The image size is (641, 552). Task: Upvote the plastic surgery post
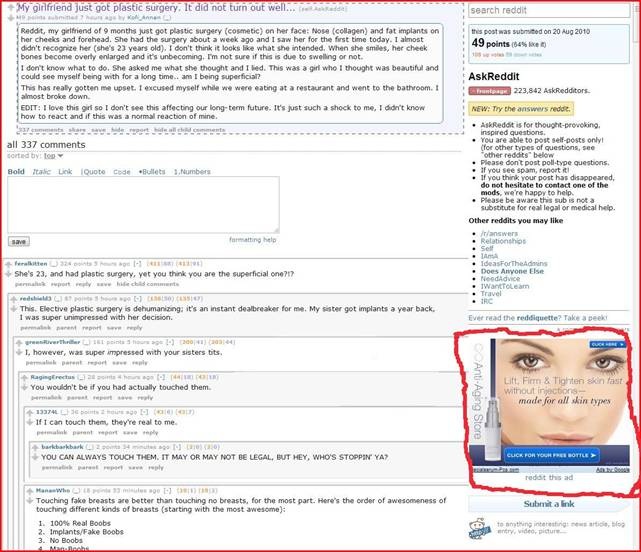(9, 6)
